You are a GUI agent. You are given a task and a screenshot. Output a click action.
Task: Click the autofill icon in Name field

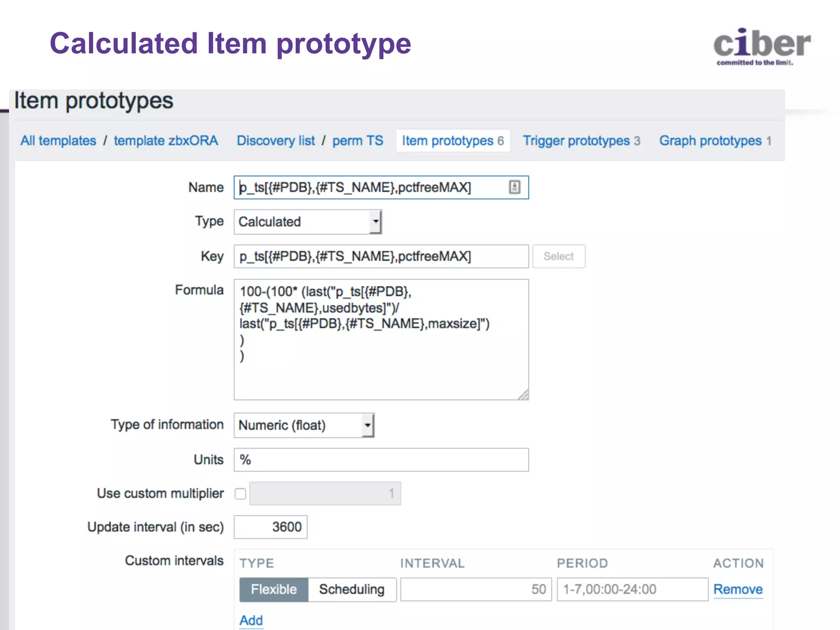(514, 187)
